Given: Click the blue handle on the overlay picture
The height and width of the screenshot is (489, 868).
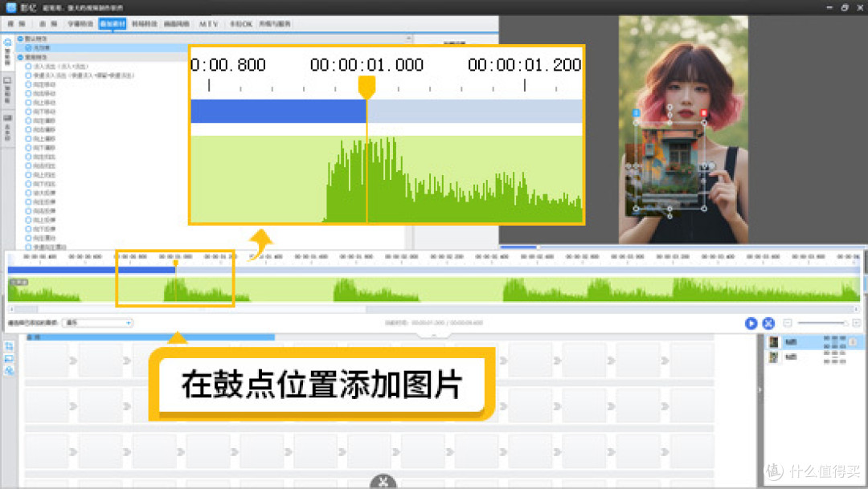Looking at the screenshot, I should (636, 113).
